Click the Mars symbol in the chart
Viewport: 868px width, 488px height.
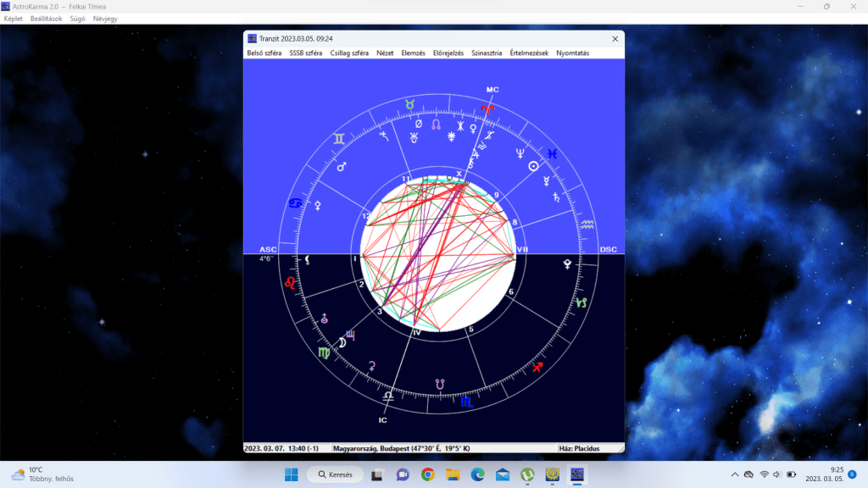pyautogui.click(x=342, y=167)
